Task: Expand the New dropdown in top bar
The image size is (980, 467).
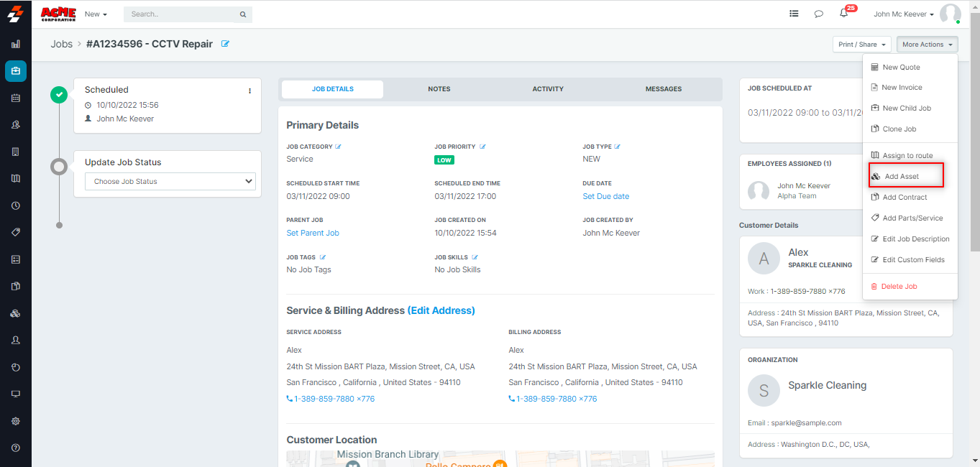Action: point(95,14)
